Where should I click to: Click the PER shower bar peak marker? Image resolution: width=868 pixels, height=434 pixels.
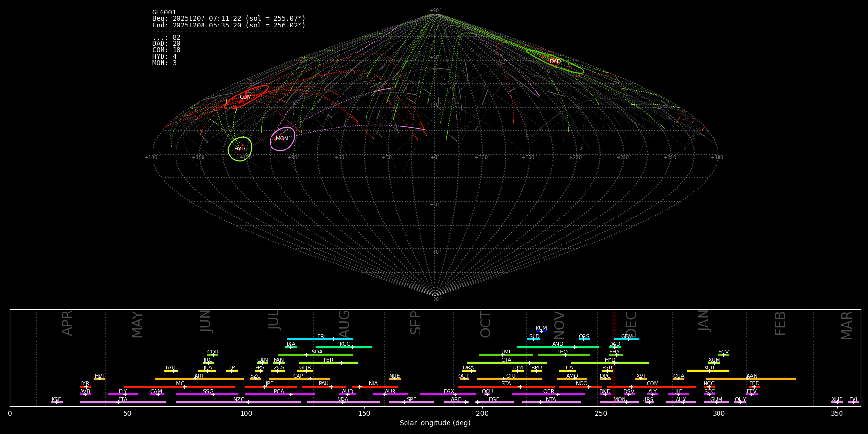pos(341,363)
